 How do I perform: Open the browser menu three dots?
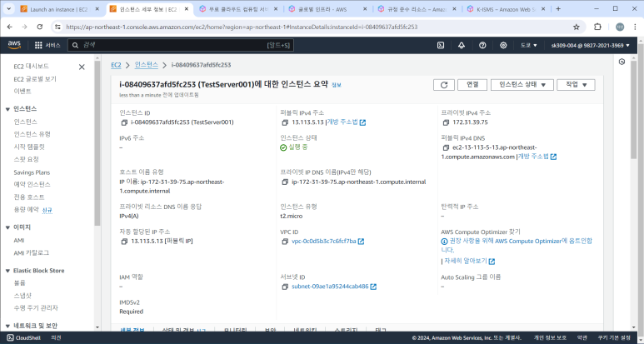pyautogui.click(x=636, y=27)
